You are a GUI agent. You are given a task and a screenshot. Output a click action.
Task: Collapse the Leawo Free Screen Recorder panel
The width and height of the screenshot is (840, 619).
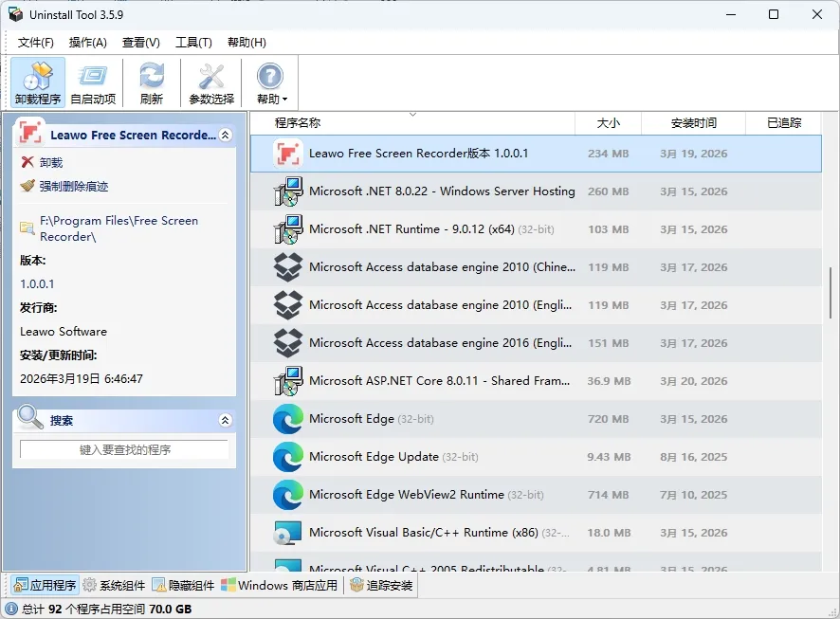226,135
